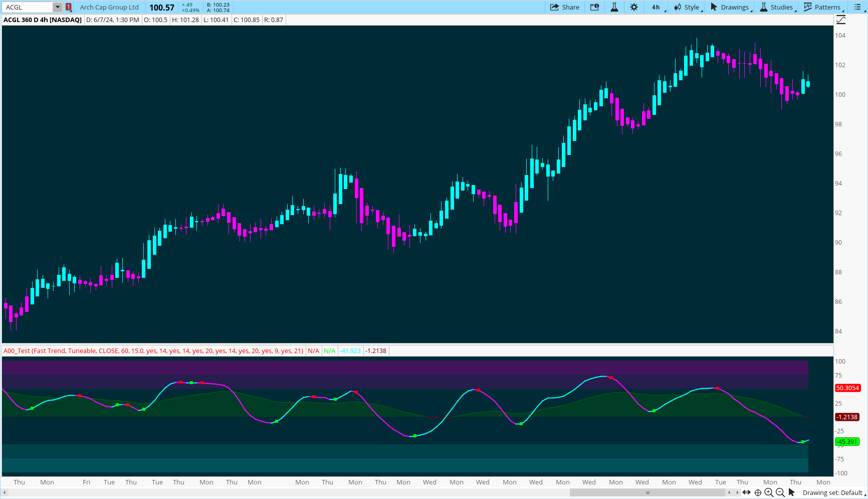Click the zoom out magnifier icon
The width and height of the screenshot is (868, 499).
coord(780,492)
